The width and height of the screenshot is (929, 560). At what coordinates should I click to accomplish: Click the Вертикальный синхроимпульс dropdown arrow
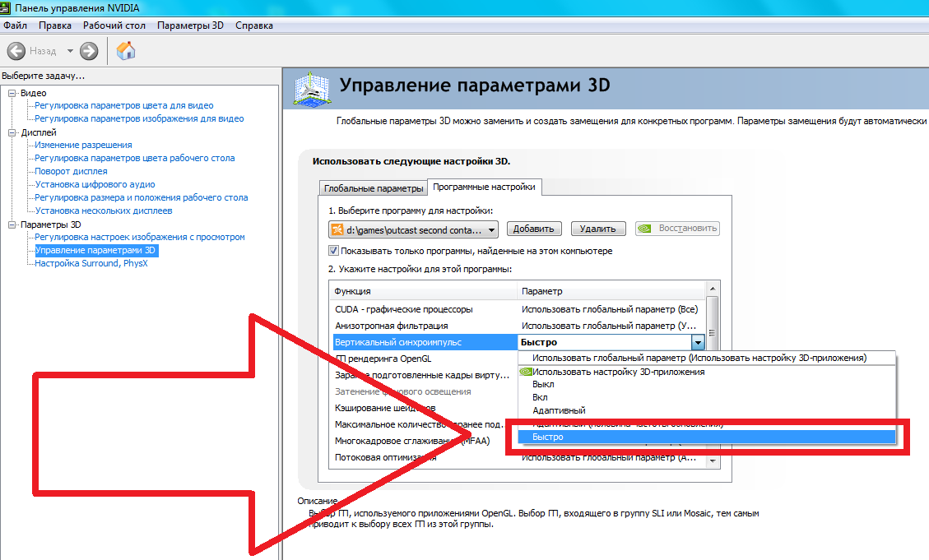pyautogui.click(x=697, y=342)
